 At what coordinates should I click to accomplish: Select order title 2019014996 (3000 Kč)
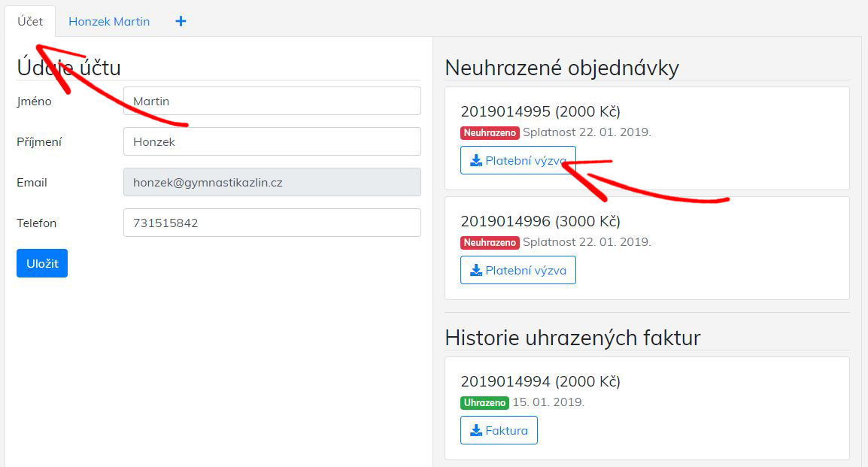[540, 221]
